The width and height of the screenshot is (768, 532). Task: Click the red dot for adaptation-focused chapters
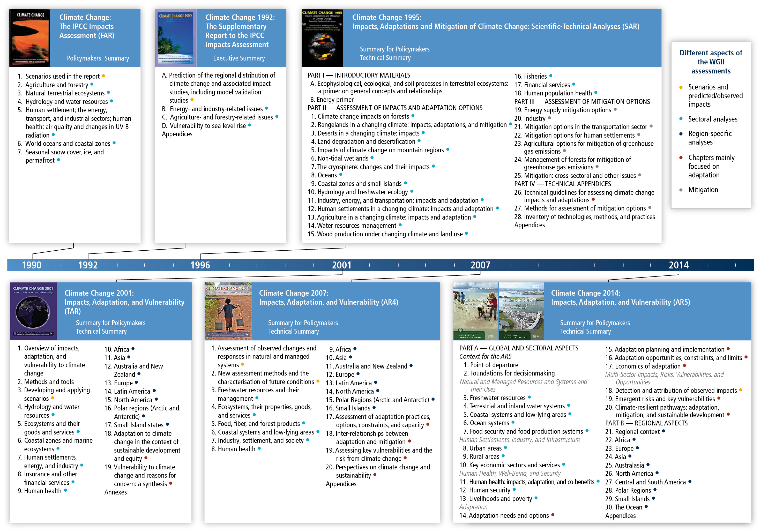pos(681,158)
